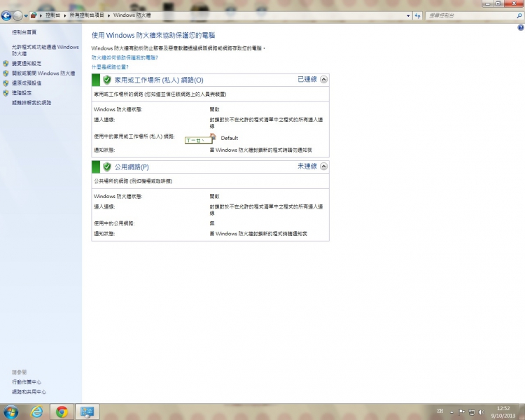
Task: Open the 防火牆如何協助保護我的電腦? help link
Action: [125, 57]
